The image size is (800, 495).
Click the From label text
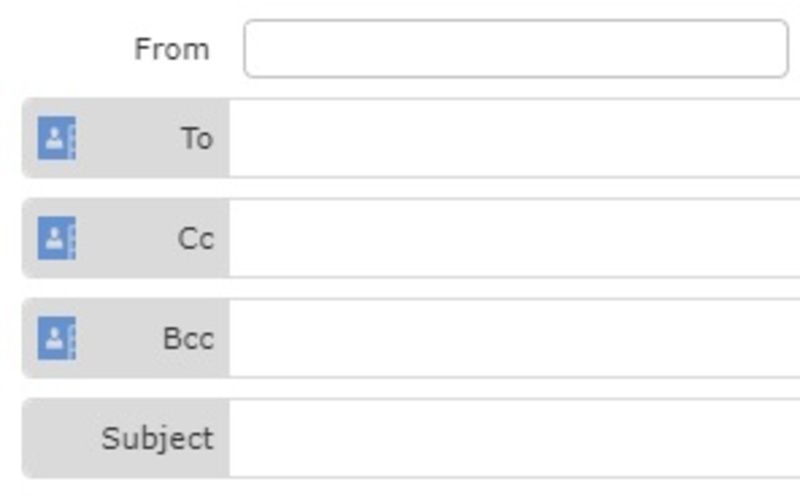click(172, 49)
